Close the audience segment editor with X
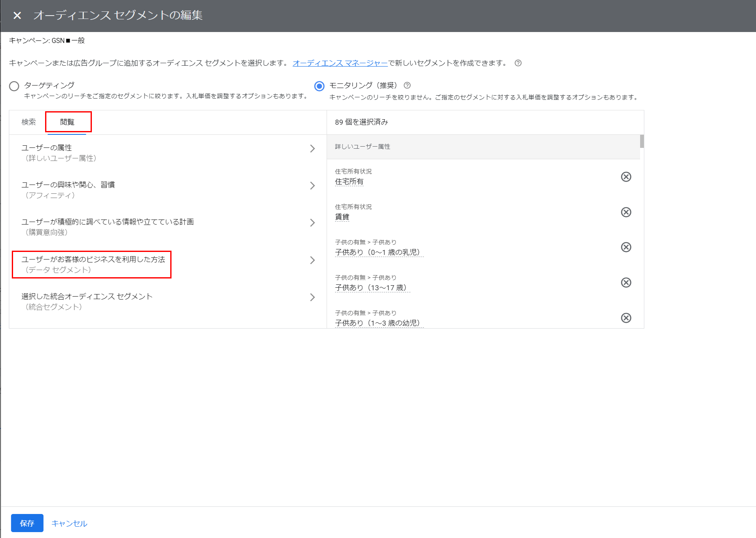Viewport: 756px width, 538px height. pyautogui.click(x=17, y=16)
